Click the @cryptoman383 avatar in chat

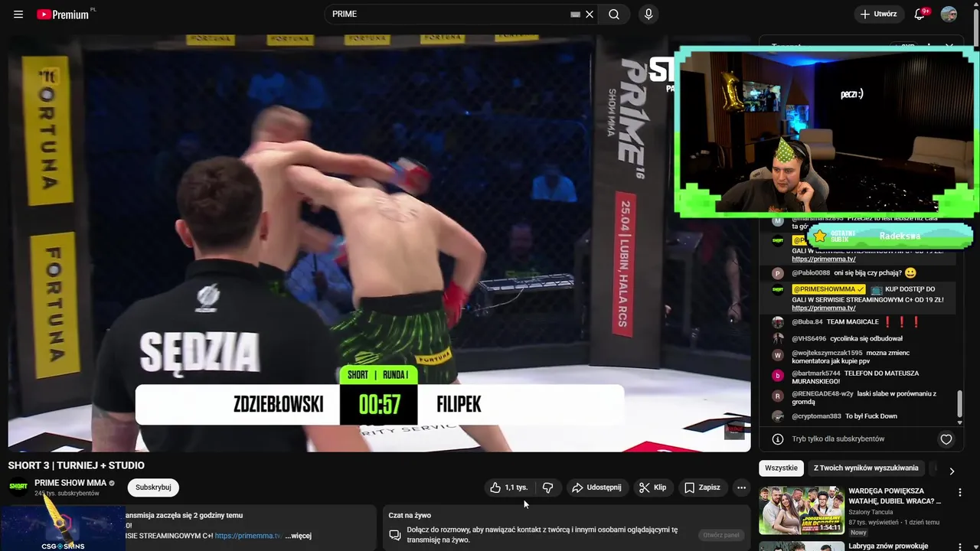777,416
